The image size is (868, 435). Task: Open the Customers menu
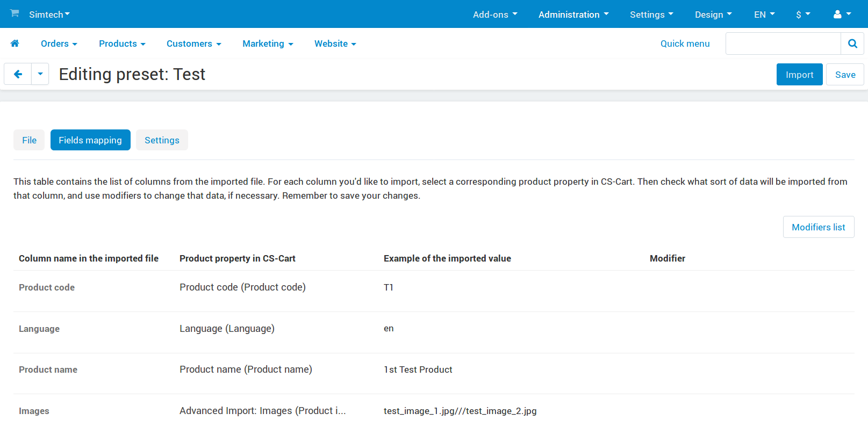tap(194, 44)
